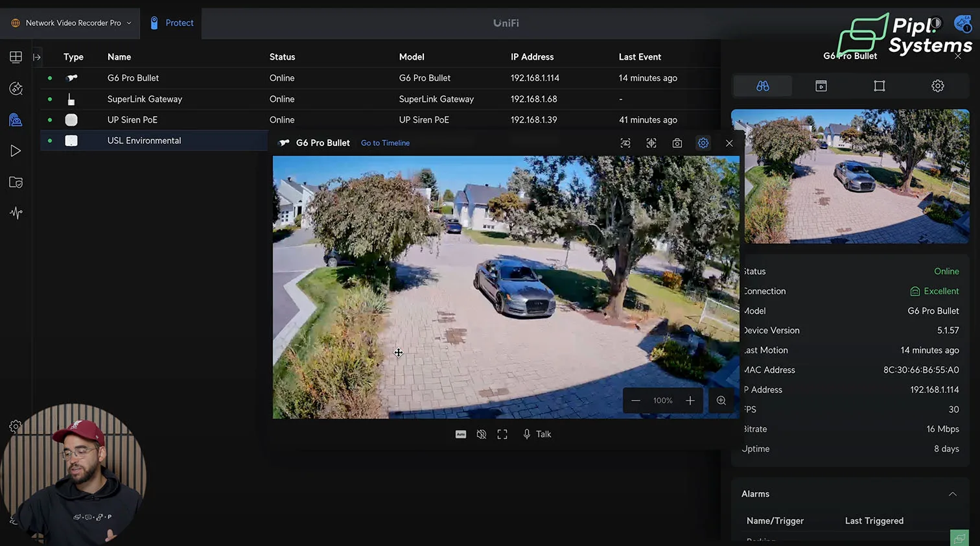Click IP address 192.168.1.68 in table
The height and width of the screenshot is (546, 980).
coord(533,99)
